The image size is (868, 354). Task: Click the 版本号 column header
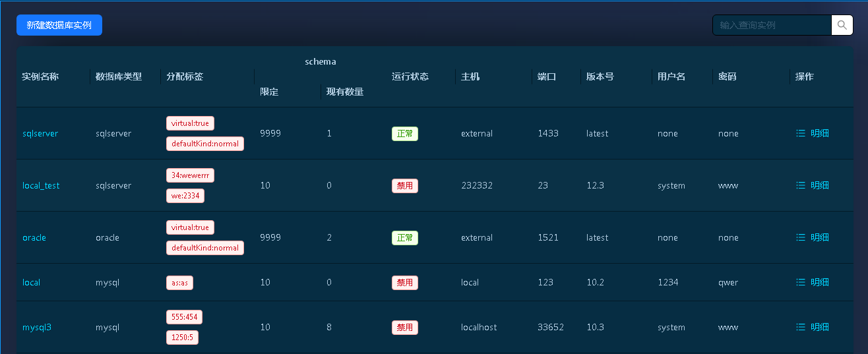[x=600, y=76]
